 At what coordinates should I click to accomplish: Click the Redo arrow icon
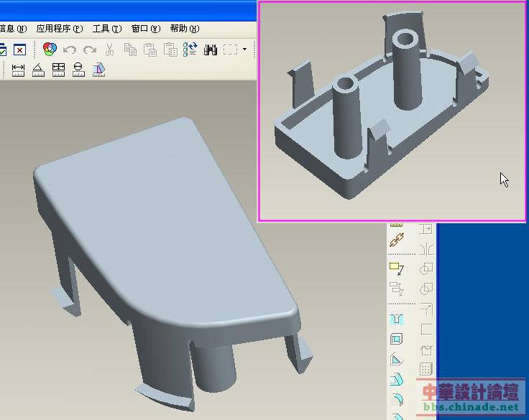(x=90, y=50)
